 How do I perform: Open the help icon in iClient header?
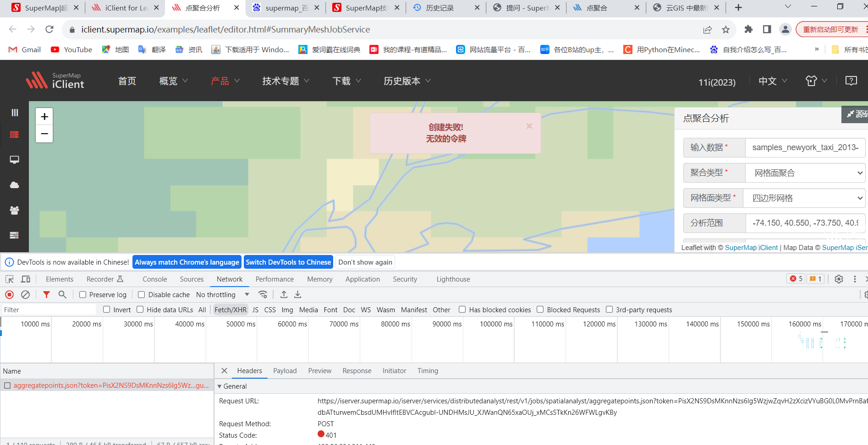pos(851,81)
